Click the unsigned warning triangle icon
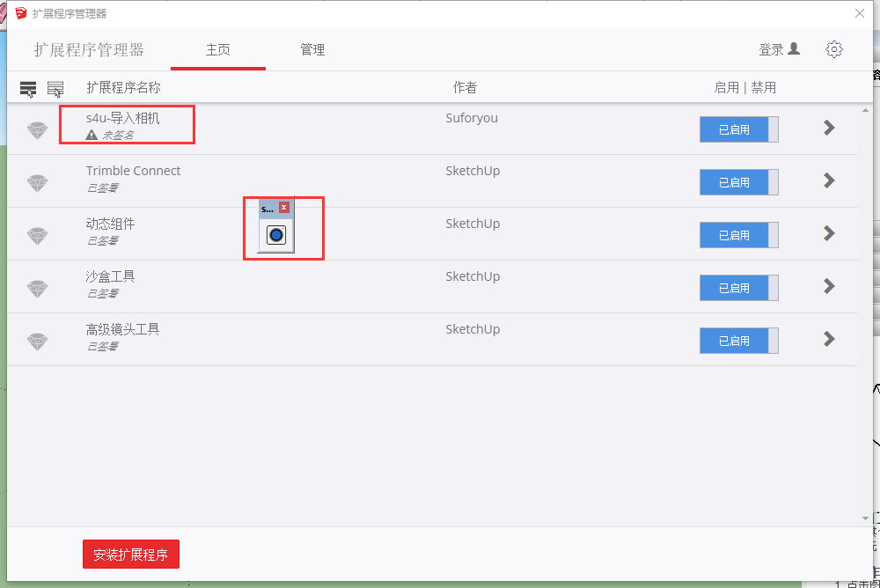Screen dimensions: 880x588 (x=92, y=135)
